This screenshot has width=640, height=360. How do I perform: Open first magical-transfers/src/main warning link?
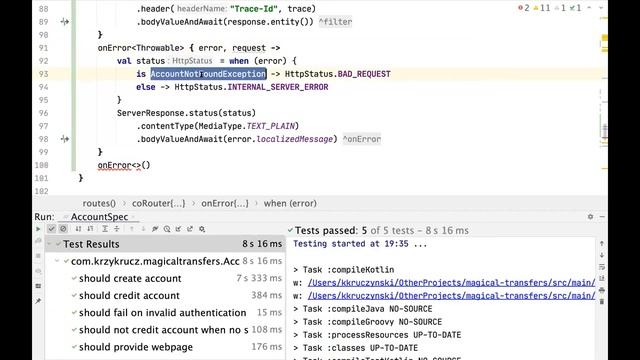coord(451,282)
